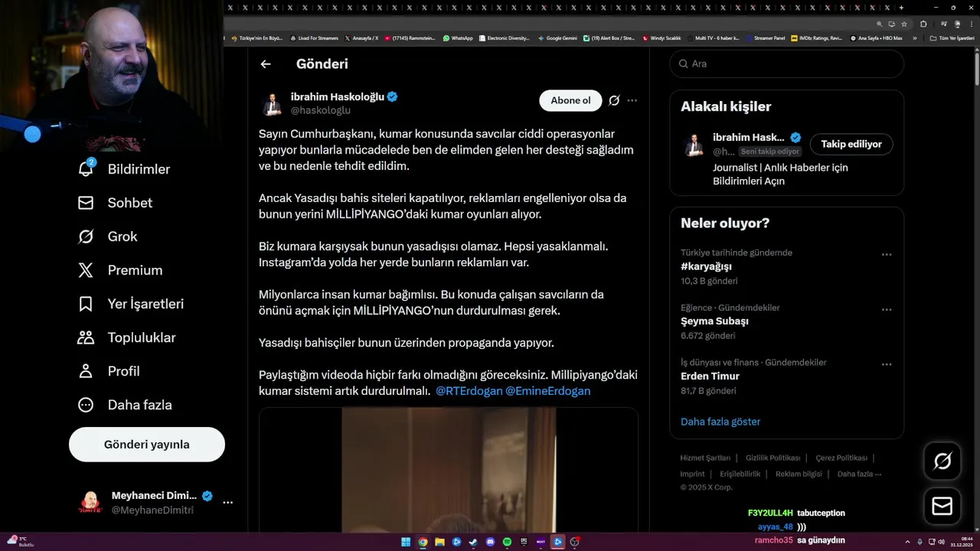Image resolution: width=980 pixels, height=551 pixels.
Task: Open floating Grok button
Action: tap(942, 461)
